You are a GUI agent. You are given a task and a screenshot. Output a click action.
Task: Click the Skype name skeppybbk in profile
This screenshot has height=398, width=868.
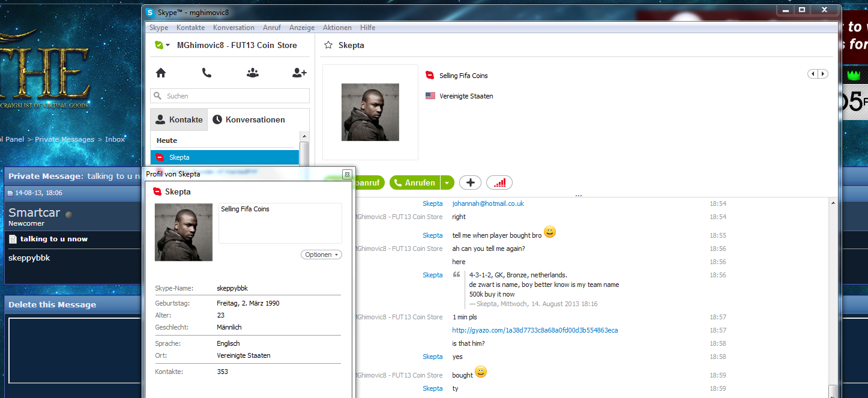coord(232,288)
